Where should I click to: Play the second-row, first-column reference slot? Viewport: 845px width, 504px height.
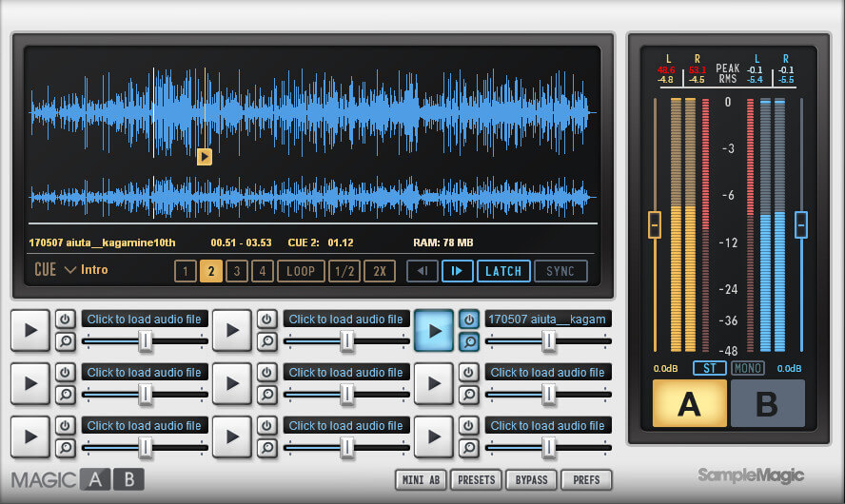click(x=30, y=383)
